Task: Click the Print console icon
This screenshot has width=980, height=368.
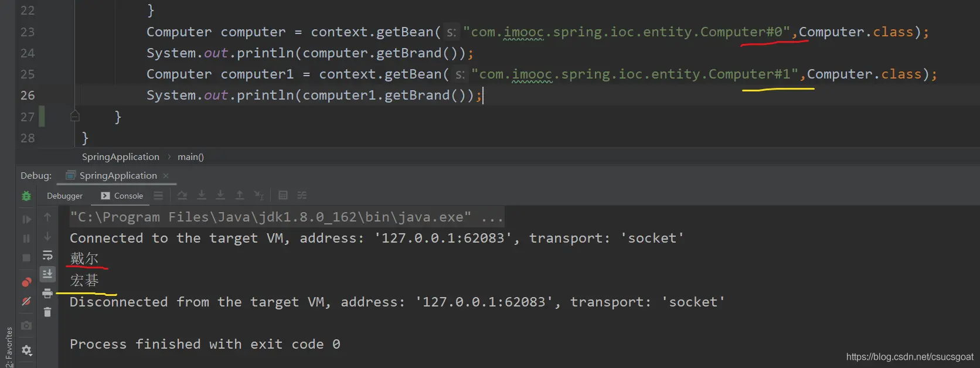Action: 47,293
